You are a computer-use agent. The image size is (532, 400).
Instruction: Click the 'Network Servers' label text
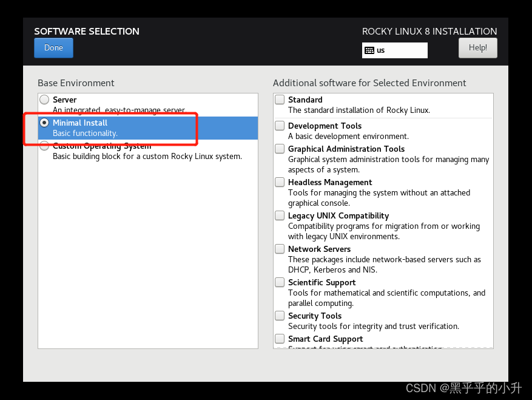[319, 249]
